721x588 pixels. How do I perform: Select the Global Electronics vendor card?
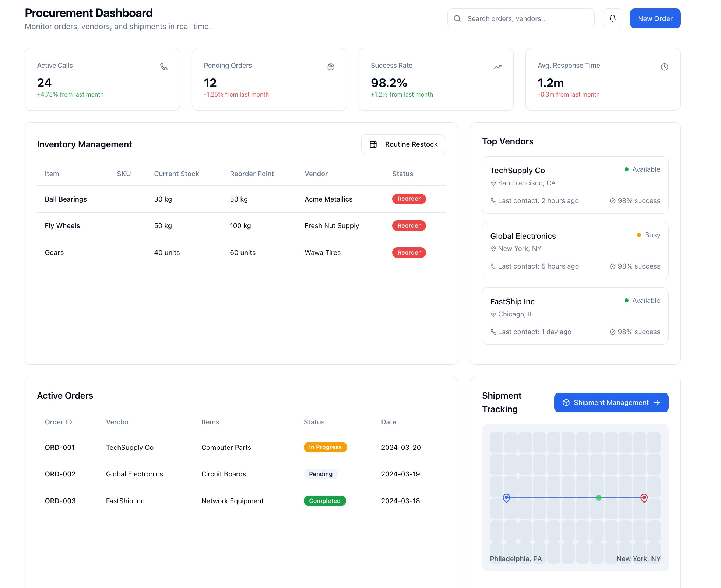[575, 251]
